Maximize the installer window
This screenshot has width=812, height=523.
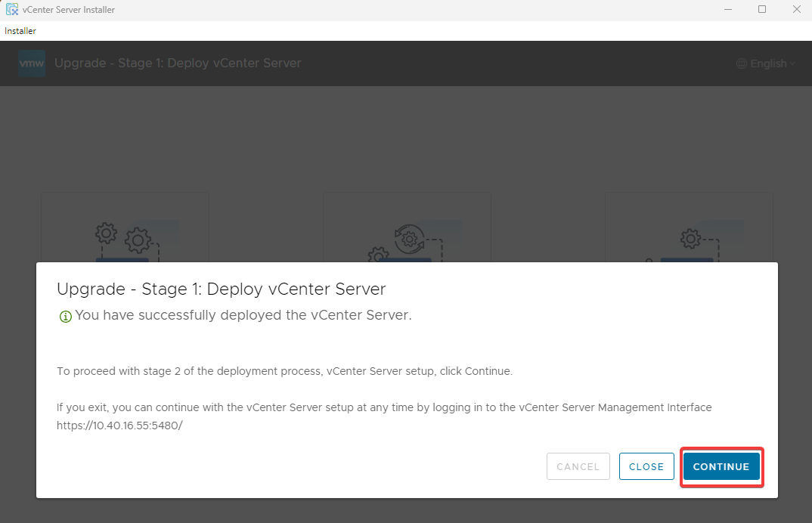click(762, 9)
